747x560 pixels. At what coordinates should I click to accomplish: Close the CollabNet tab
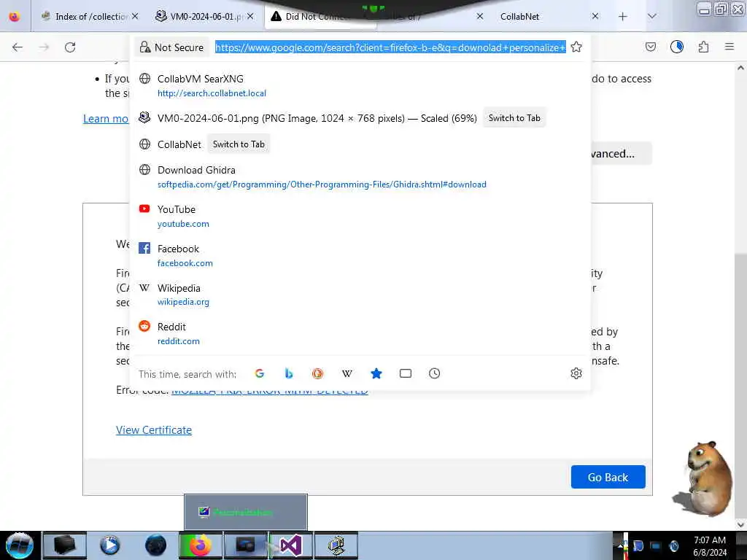[x=595, y=16]
